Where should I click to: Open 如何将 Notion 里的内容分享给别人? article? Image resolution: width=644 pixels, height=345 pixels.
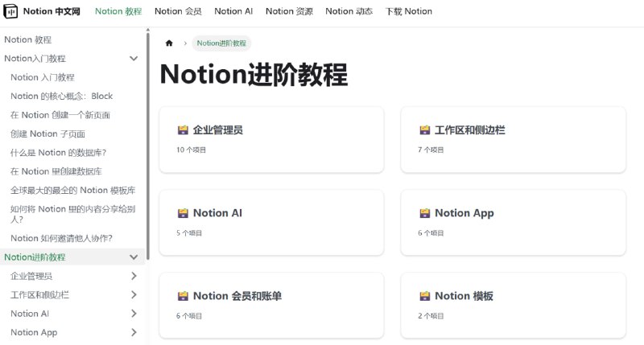[72, 214]
